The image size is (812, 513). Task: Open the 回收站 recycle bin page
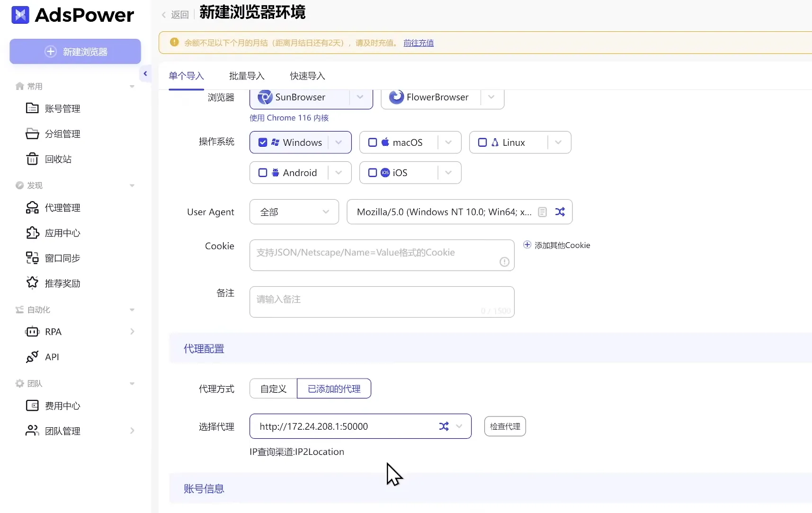(58, 159)
